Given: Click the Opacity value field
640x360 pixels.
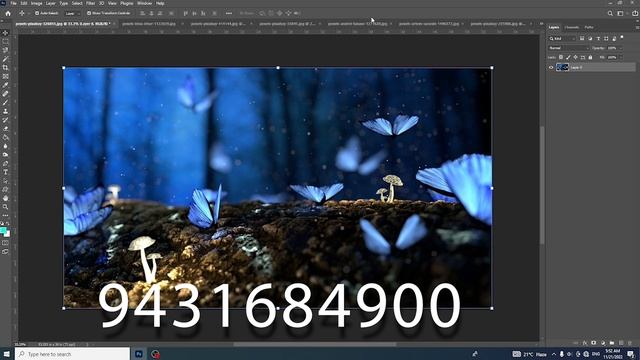Looking at the screenshot, I should (612, 48).
